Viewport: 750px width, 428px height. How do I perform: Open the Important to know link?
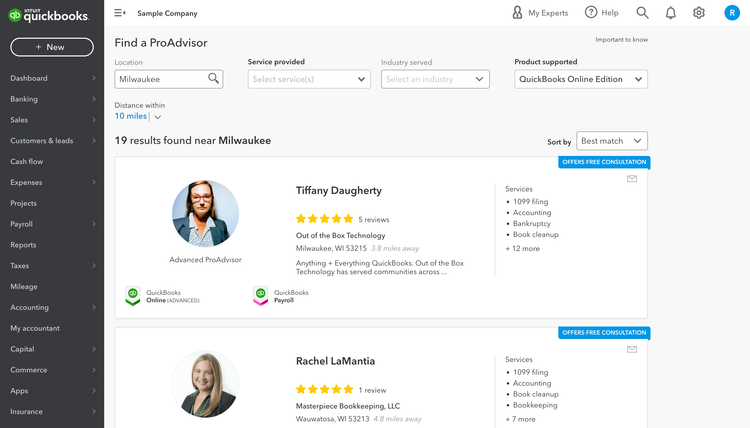[x=621, y=40]
